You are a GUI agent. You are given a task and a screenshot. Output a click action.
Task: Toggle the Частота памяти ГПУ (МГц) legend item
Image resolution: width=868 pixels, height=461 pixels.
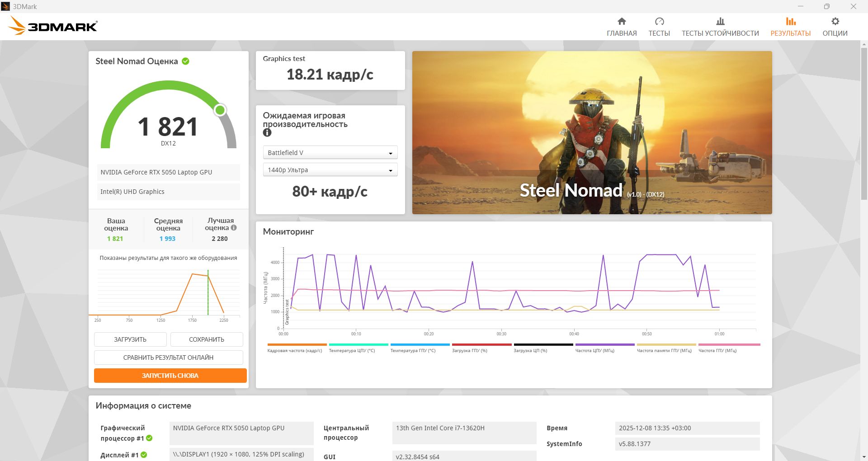[666, 348]
